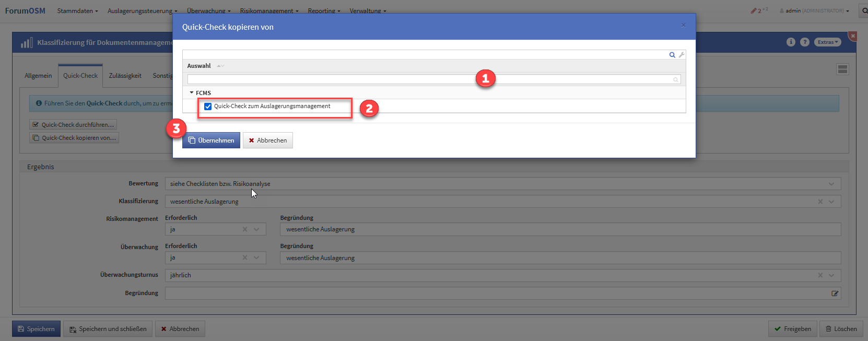Click the edit icon in Begründung field
This screenshot has width=868, height=341.
[835, 293]
